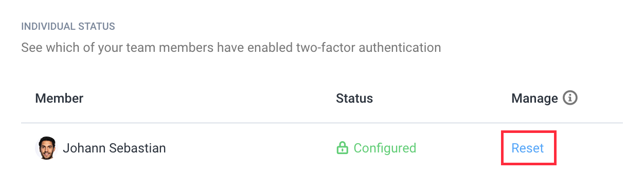Click the green padlock status icon

342,148
